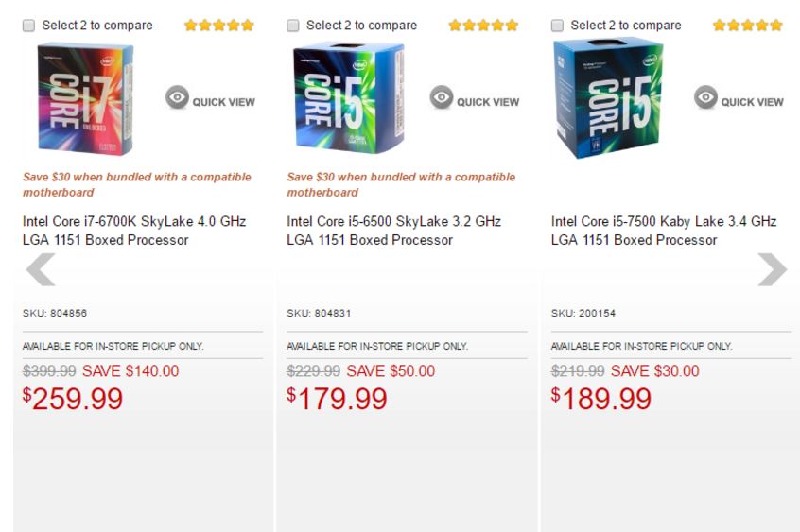Click the star rating of the i5-6500

pos(483,26)
